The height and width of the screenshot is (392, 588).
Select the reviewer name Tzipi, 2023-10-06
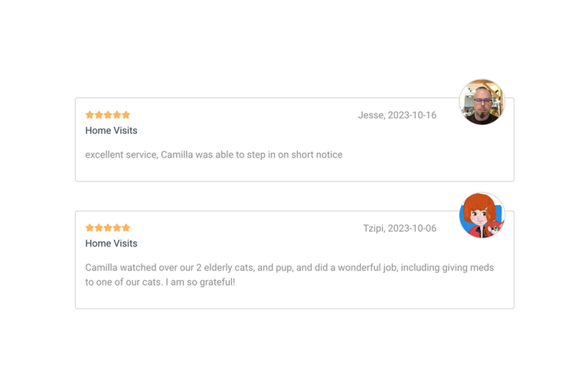400,228
